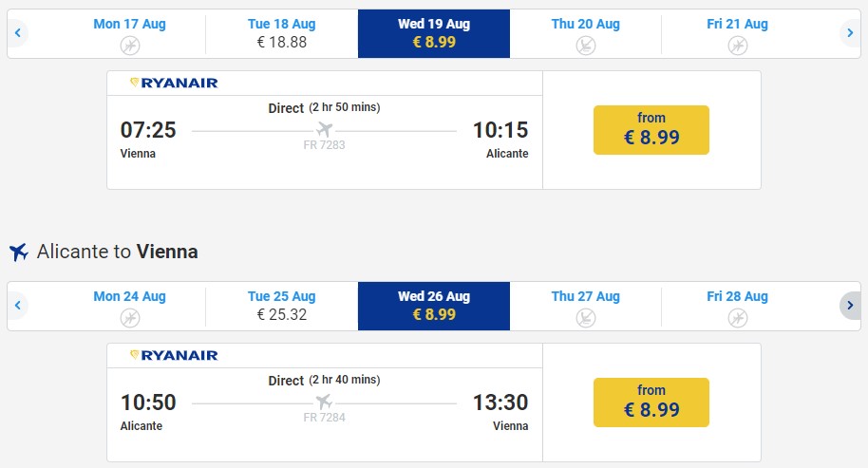Click the no-flight icon under Mon 17 Aug
The width and height of the screenshot is (868, 468).
pos(130,46)
